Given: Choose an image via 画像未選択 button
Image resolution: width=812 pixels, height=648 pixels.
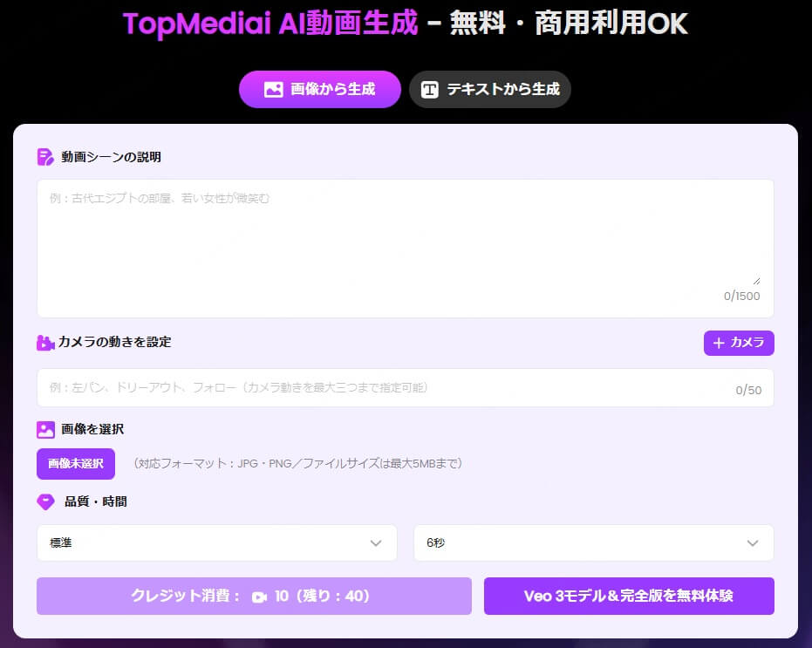Looking at the screenshot, I should click(x=76, y=464).
